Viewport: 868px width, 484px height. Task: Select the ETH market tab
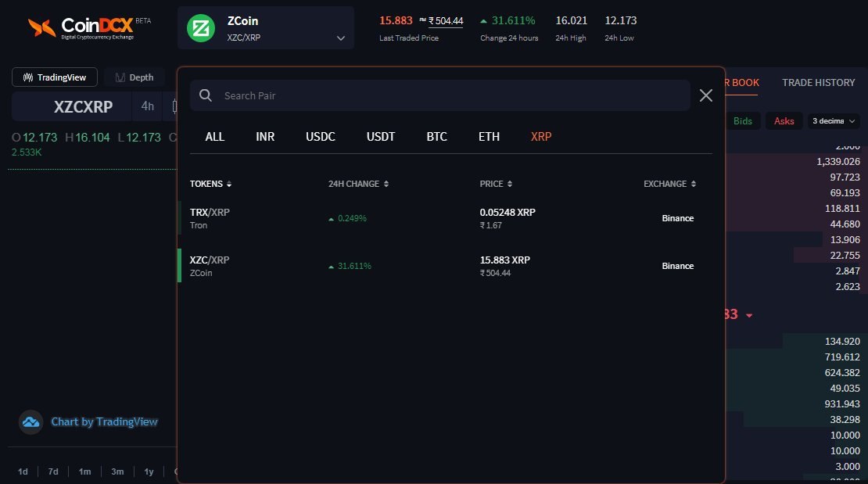click(489, 137)
